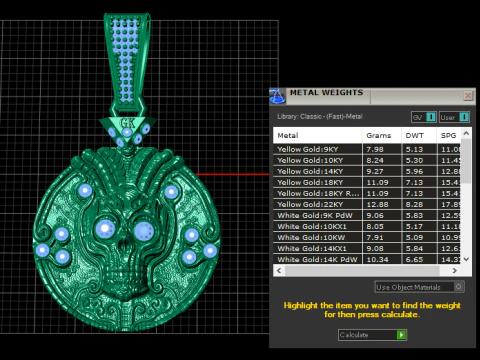Image resolution: width=480 pixels, height=360 pixels.
Task: Click the green play arrow on Calculate
Action: click(x=401, y=335)
